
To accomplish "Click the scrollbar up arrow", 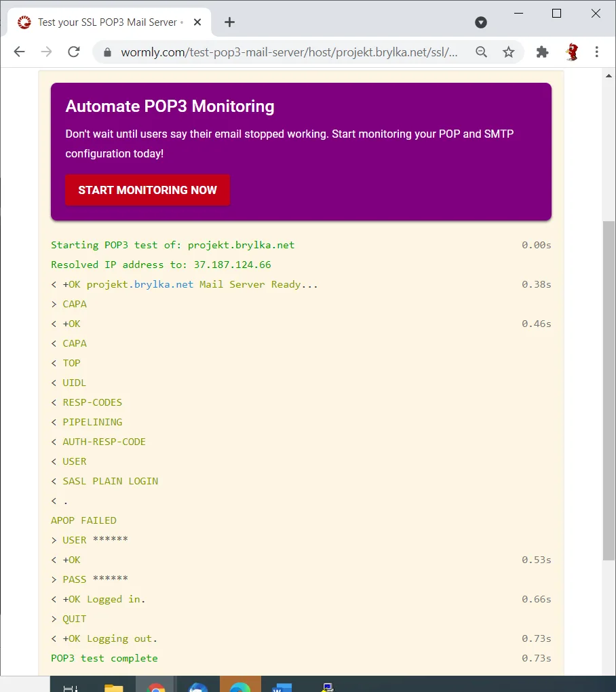I will (x=609, y=76).
